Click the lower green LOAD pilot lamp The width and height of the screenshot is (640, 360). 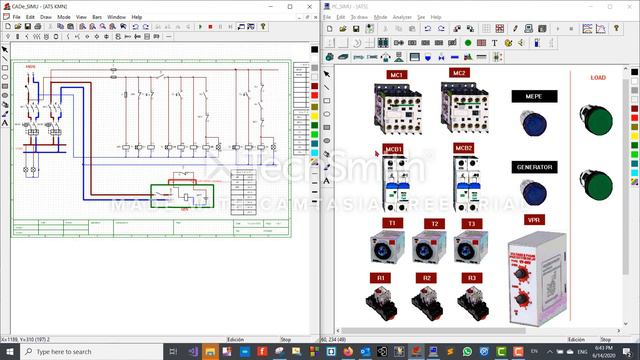tap(596, 185)
